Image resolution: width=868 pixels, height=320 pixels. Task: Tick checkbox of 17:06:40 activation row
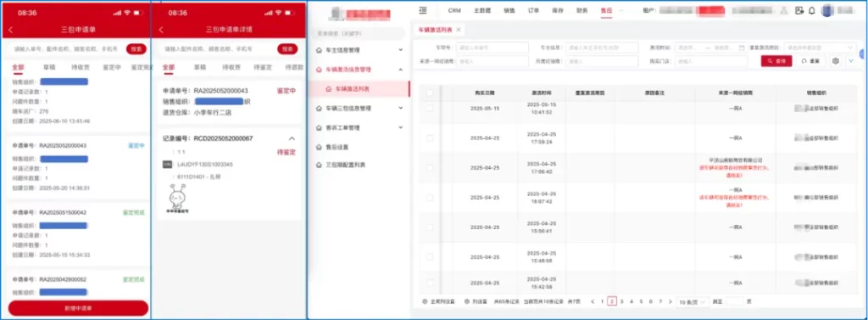[x=430, y=167]
